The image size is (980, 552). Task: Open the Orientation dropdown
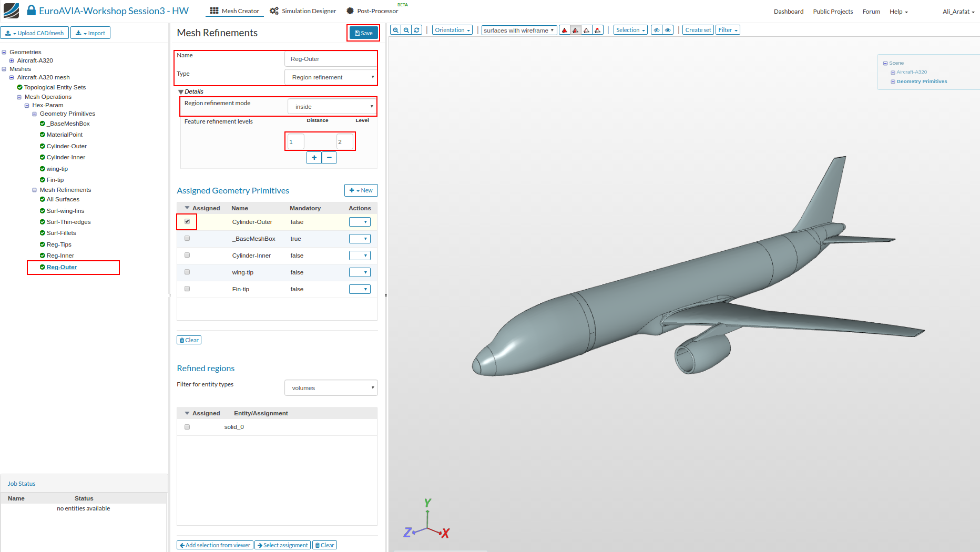[452, 30]
